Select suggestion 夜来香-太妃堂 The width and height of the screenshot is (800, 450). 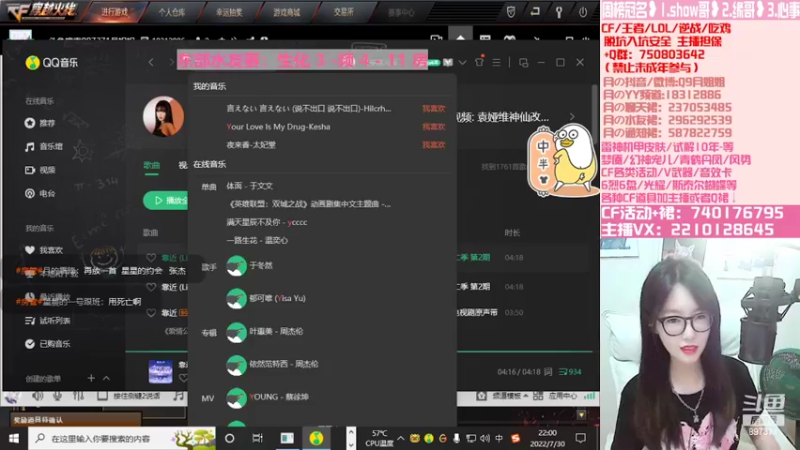click(x=251, y=145)
